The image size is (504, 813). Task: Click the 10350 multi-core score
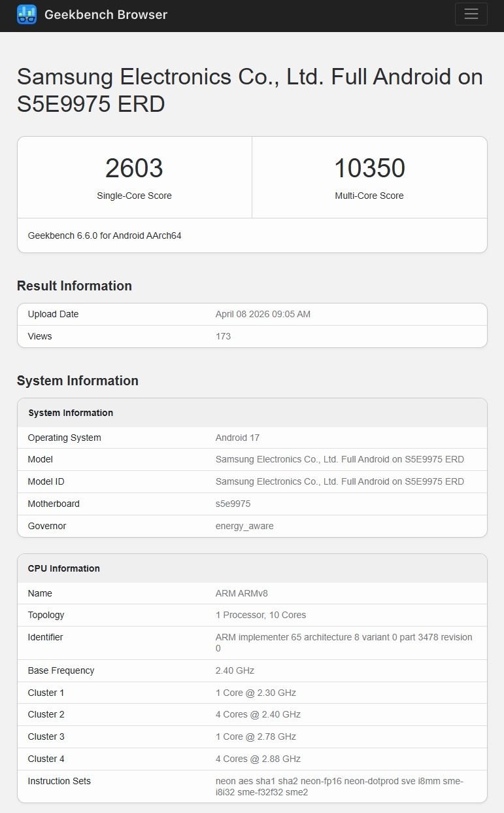(x=369, y=168)
